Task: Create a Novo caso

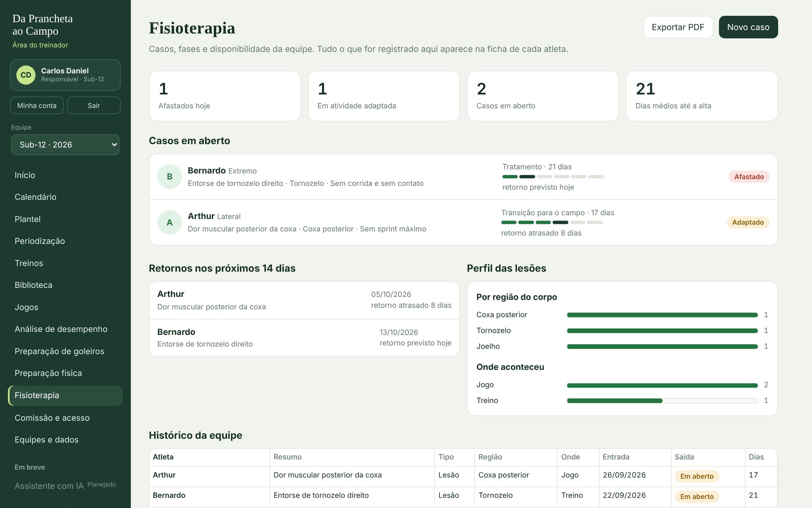Action: pos(748,27)
